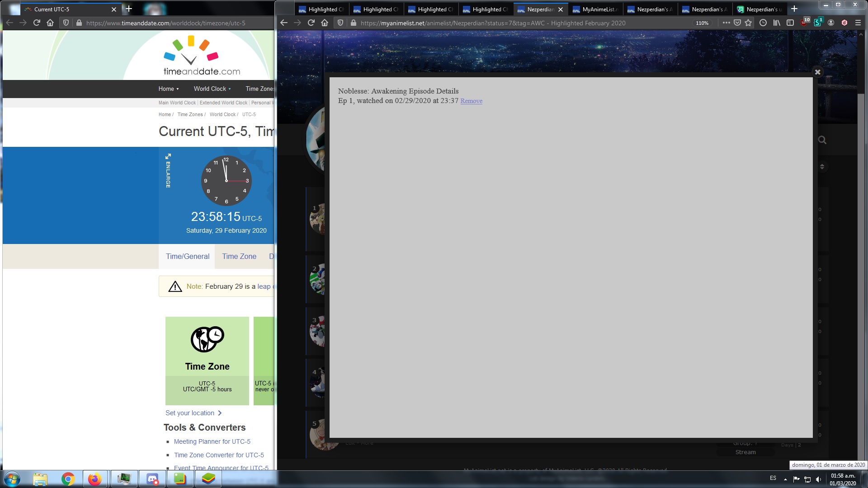The height and width of the screenshot is (488, 868).
Task: Open Meeting Planner for UTC-5 link
Action: point(212,441)
